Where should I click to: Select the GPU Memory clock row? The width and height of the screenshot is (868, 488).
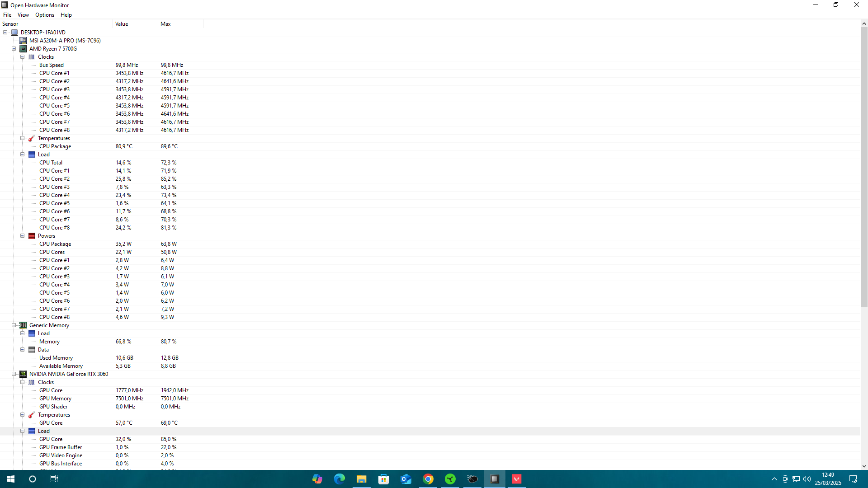429,399
